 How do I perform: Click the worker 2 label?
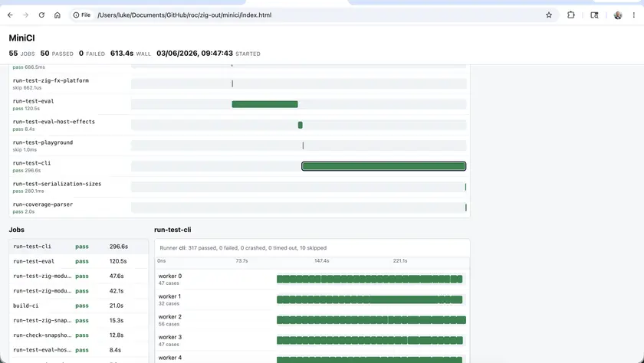170,317
